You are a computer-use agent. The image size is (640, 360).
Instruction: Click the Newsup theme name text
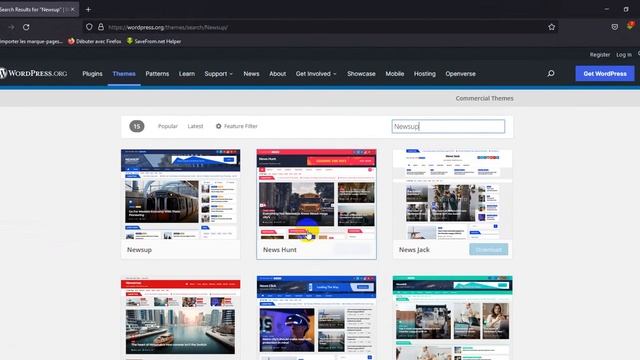click(x=139, y=249)
